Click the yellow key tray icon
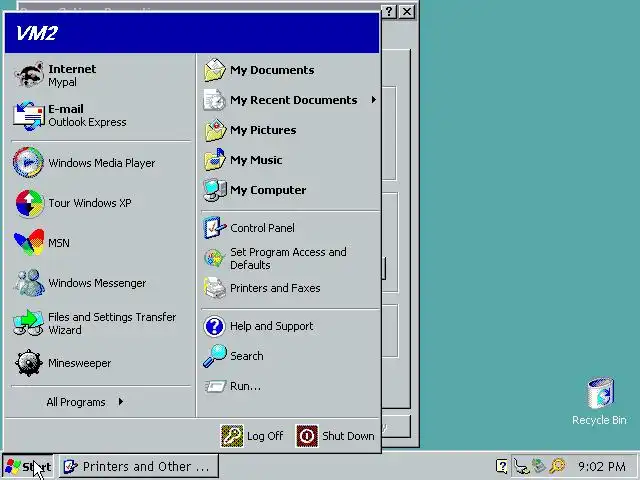 click(x=557, y=466)
